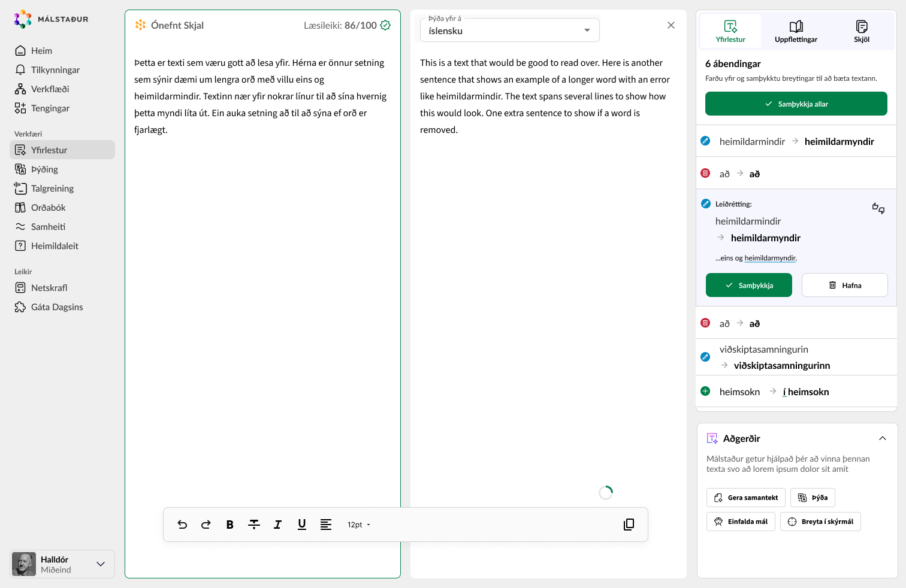Click the green plus icon for heimsokn
The image size is (906, 588).
click(x=705, y=391)
